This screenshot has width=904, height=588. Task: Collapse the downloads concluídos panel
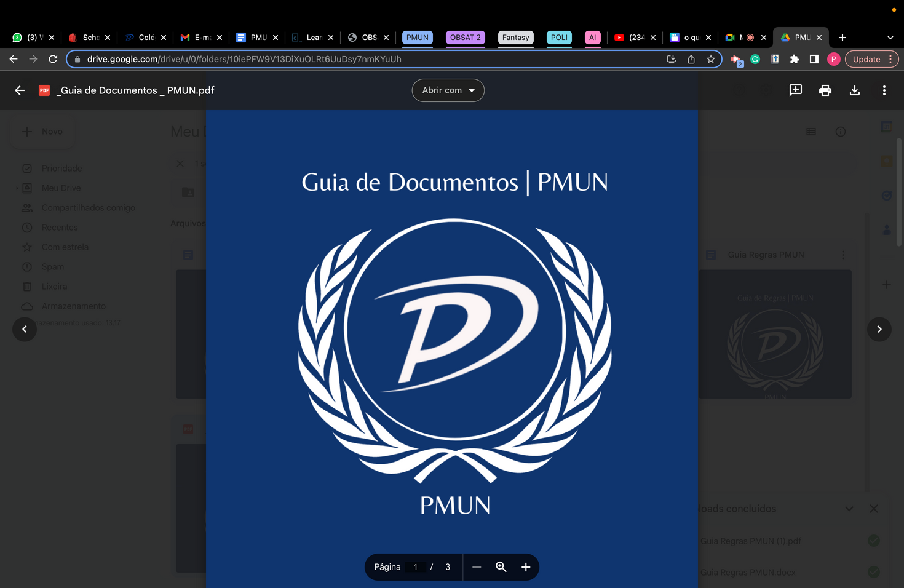tap(849, 509)
